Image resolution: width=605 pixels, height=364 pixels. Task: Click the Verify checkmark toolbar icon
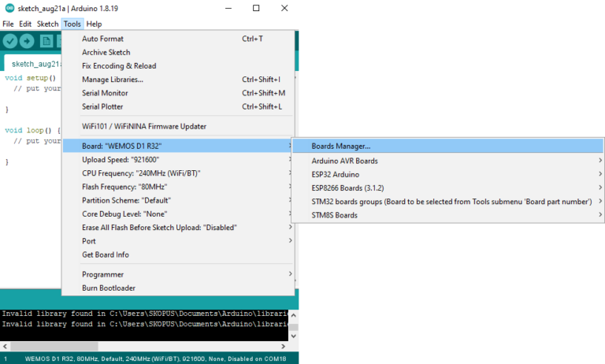click(x=10, y=42)
